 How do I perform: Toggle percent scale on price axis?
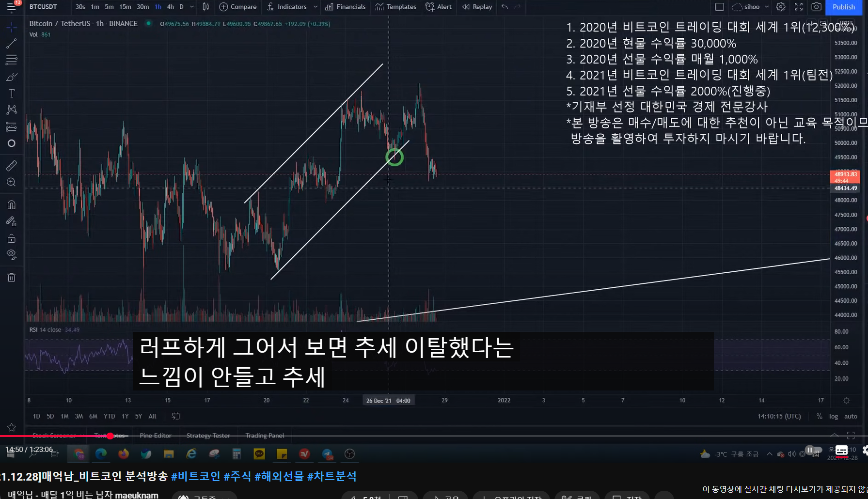pyautogui.click(x=819, y=416)
